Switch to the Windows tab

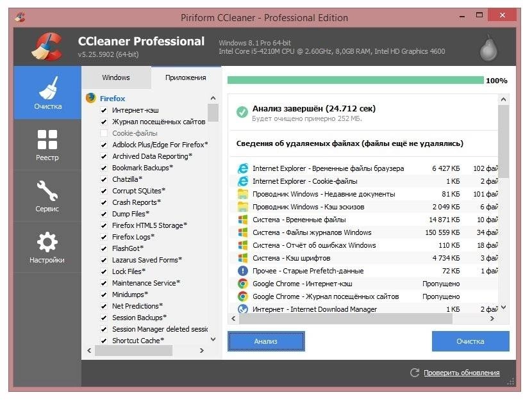116,77
